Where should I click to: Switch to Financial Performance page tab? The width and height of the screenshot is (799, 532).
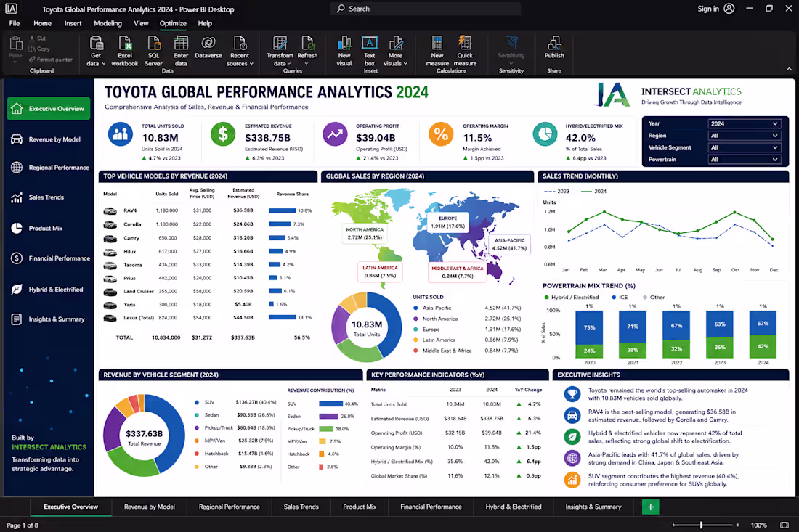click(x=431, y=507)
